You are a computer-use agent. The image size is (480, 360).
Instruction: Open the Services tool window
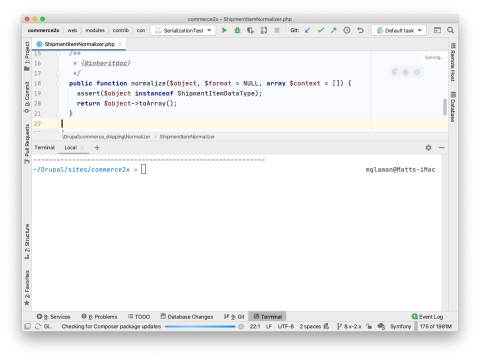53,316
